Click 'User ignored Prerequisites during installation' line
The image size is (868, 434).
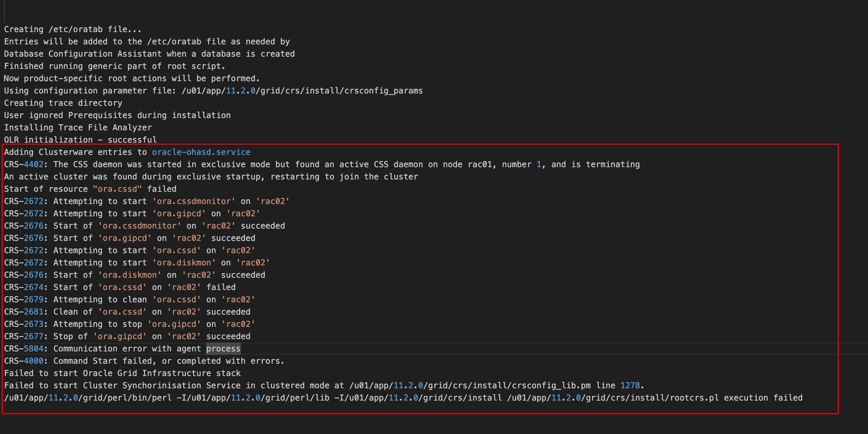click(x=117, y=115)
